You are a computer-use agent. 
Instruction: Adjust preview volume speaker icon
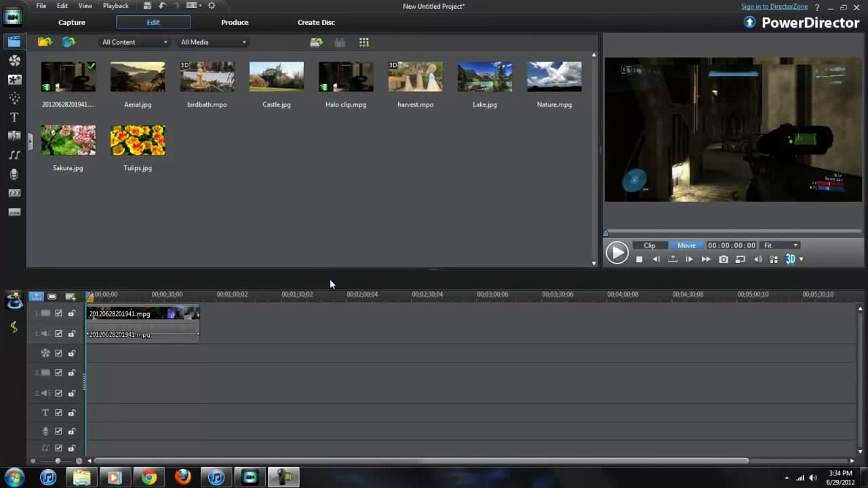coord(757,260)
